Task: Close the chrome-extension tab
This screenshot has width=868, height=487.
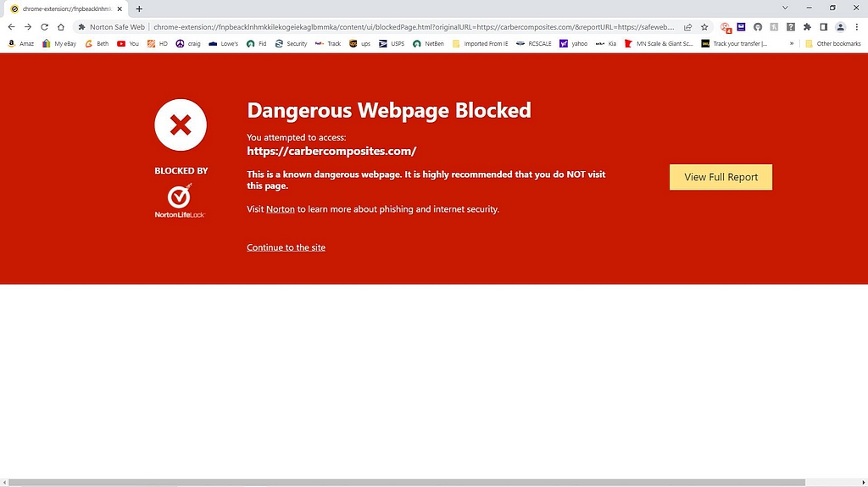Action: point(120,8)
